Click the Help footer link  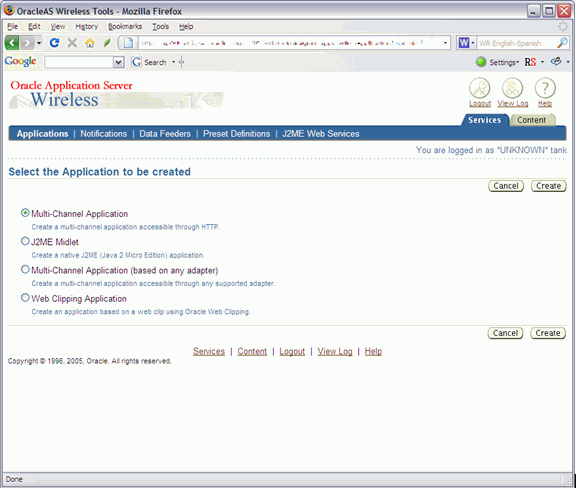[373, 351]
